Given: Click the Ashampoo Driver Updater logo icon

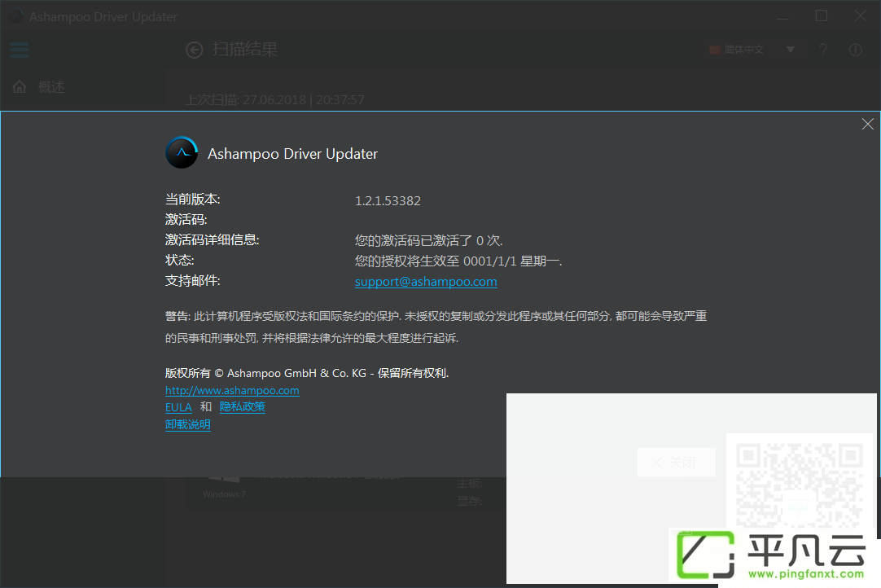Looking at the screenshot, I should [182, 152].
